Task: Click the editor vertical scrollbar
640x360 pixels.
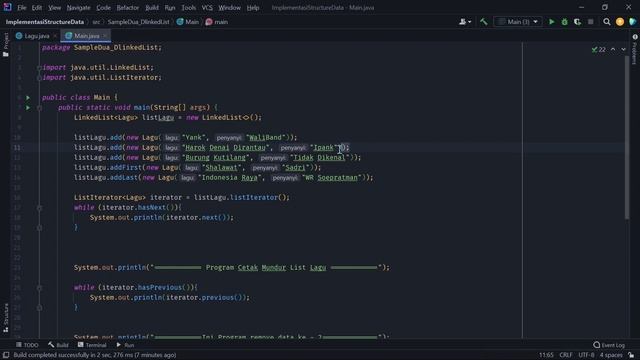Action: (627, 137)
